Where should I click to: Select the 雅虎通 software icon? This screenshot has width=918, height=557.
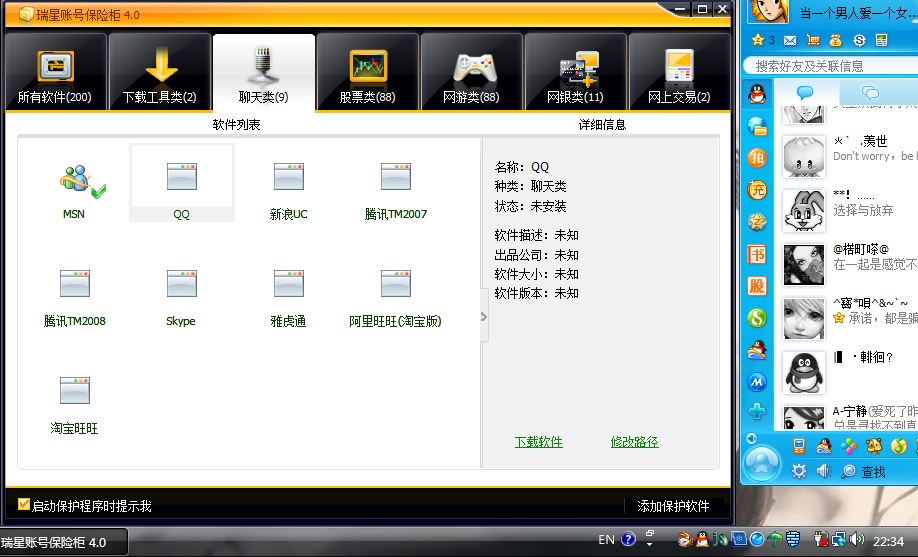tap(289, 283)
